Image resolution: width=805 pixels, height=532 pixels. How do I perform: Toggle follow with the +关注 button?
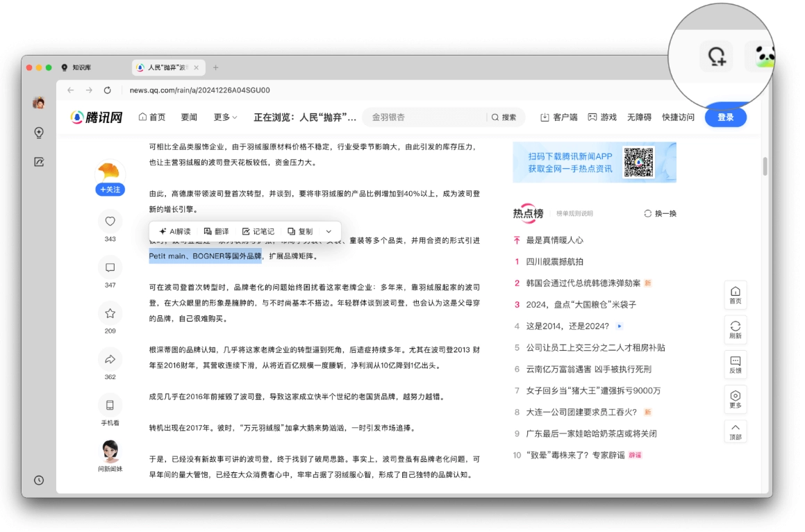[110, 190]
